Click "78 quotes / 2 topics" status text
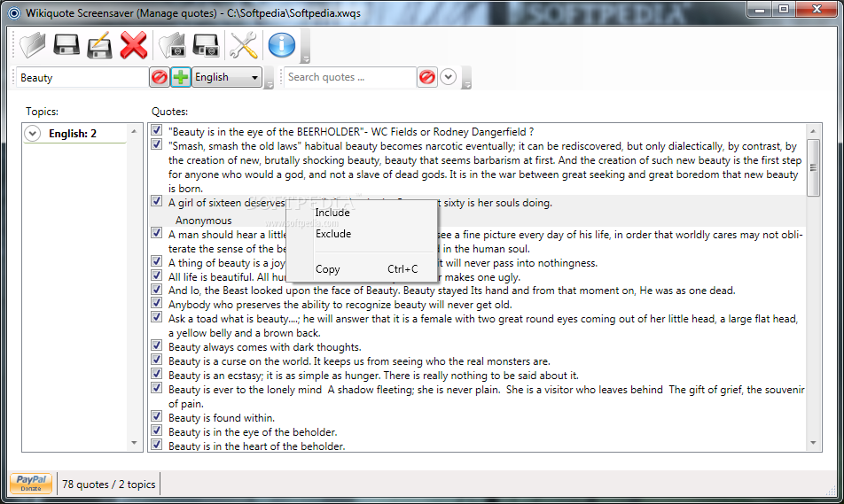This screenshot has height=504, width=844. click(x=109, y=485)
